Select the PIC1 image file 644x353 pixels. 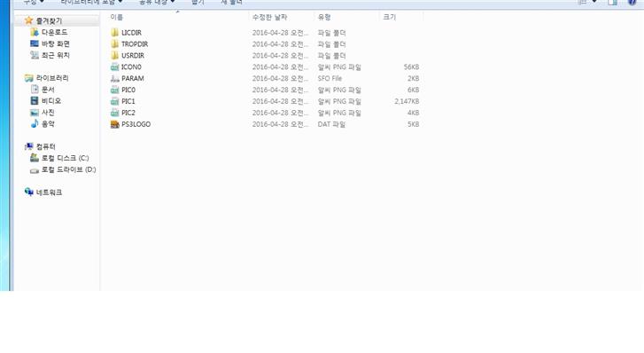(123, 101)
